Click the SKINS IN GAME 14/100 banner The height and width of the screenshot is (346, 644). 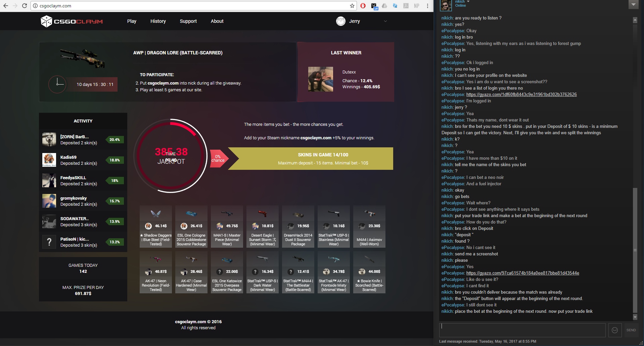click(x=311, y=158)
